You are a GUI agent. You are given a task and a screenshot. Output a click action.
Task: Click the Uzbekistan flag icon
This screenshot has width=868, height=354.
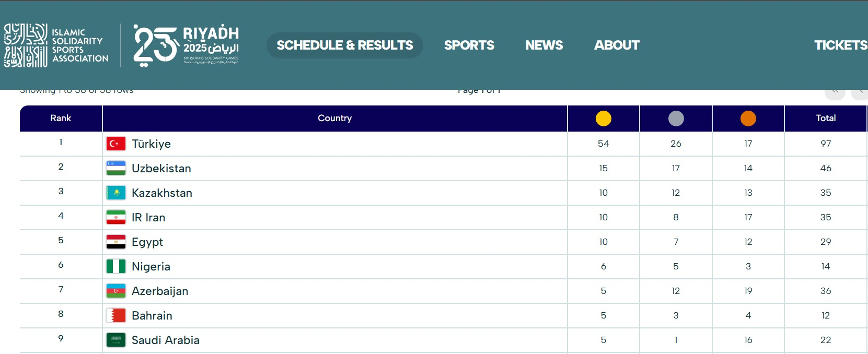(x=116, y=168)
